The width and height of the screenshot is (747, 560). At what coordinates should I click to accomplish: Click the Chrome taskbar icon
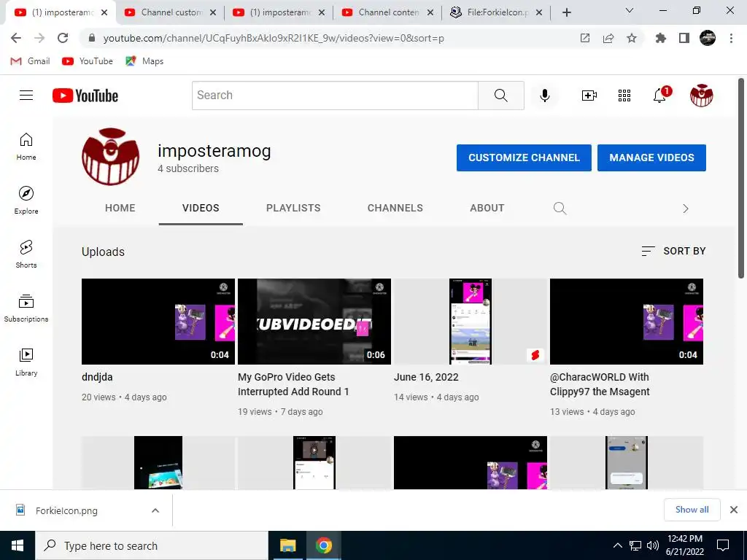coord(323,545)
